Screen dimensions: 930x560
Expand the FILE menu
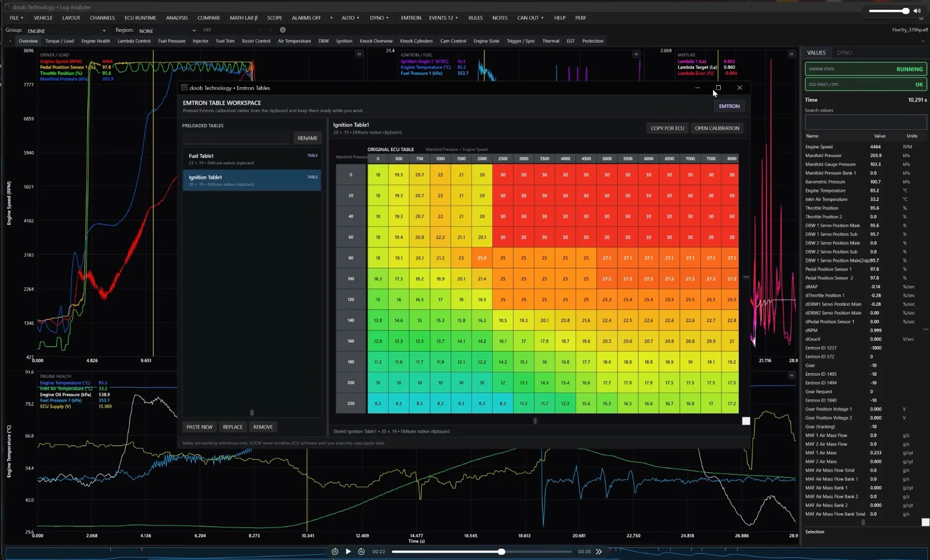pyautogui.click(x=16, y=18)
